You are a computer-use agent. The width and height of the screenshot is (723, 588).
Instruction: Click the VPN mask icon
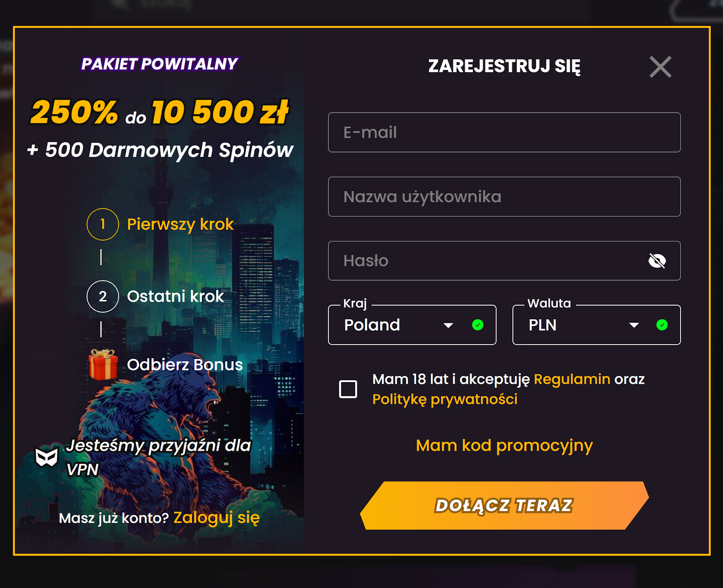point(47,457)
